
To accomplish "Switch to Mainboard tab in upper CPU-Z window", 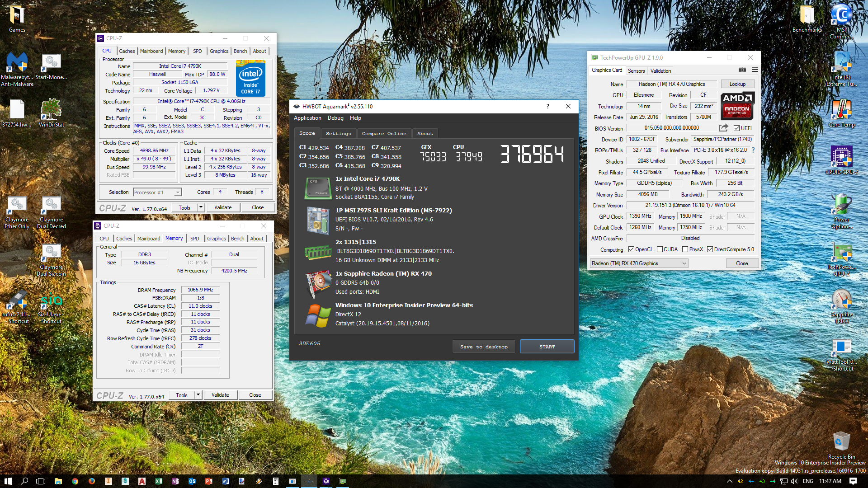I will point(151,51).
